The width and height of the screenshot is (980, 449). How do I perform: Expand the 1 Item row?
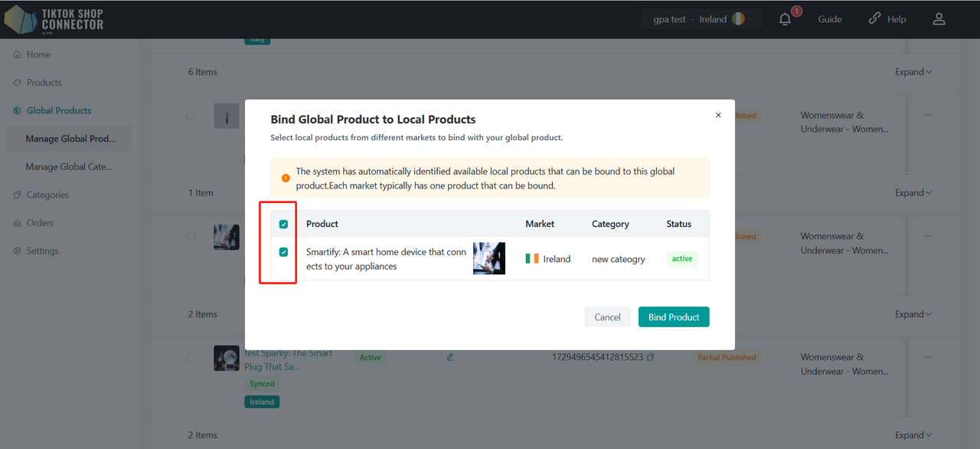coord(913,193)
